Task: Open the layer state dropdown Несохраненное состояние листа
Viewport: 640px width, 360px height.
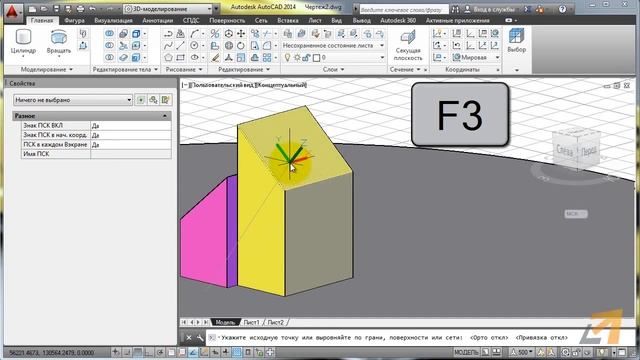Action: tap(333, 46)
